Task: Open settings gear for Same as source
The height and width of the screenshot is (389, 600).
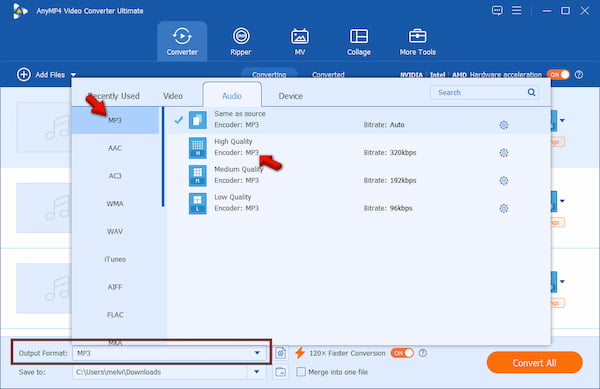Action: click(x=504, y=125)
